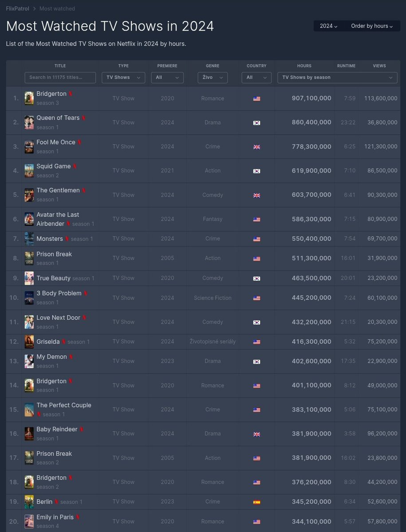Click the UK flag in Fool Me Once row

point(256,147)
